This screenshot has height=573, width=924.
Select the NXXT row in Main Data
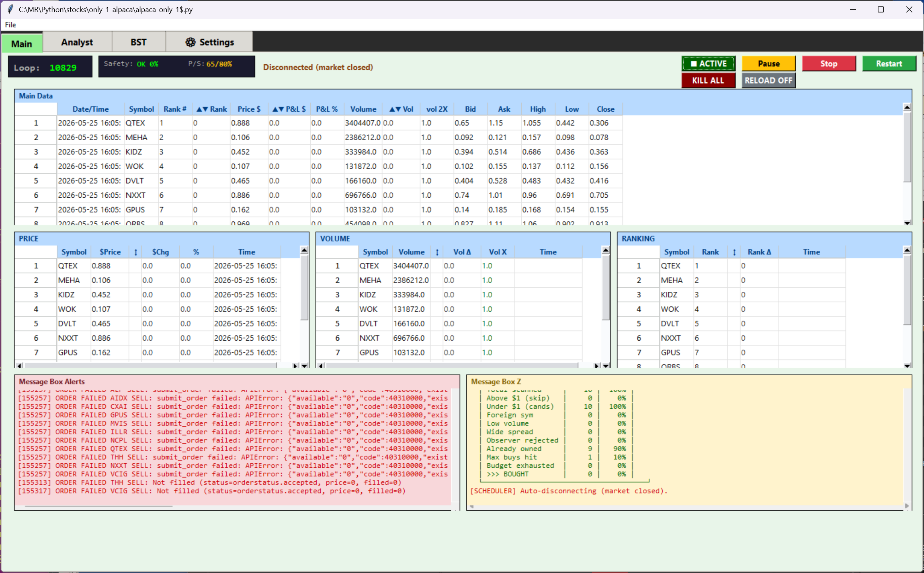(318, 195)
